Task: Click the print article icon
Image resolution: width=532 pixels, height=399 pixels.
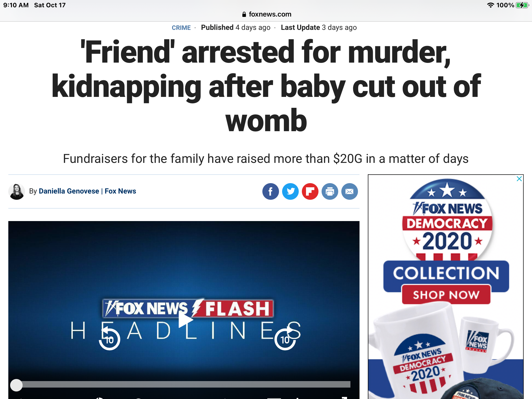Action: 330,191
